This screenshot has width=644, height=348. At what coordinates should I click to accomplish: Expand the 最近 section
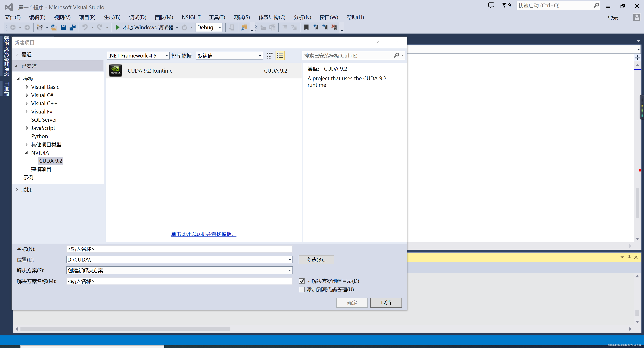coord(17,54)
